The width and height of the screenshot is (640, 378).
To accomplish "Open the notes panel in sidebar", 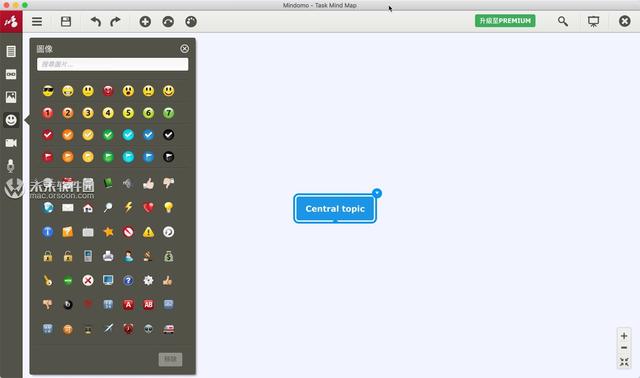I will click(11, 51).
